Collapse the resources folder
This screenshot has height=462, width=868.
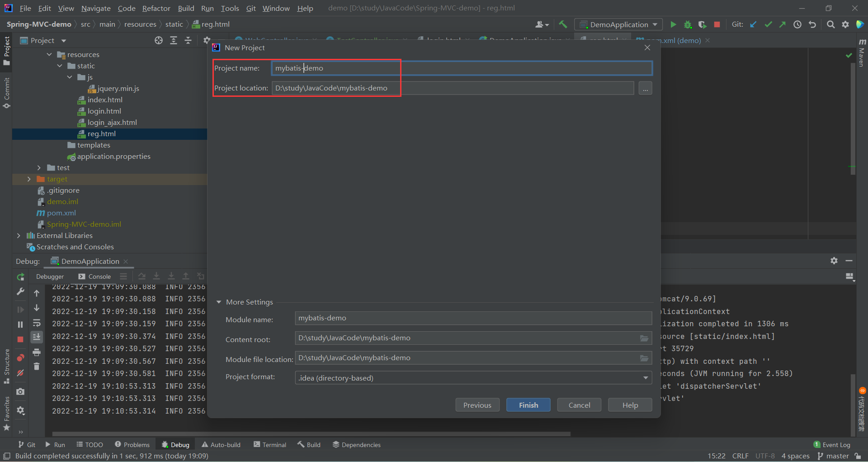(x=49, y=55)
